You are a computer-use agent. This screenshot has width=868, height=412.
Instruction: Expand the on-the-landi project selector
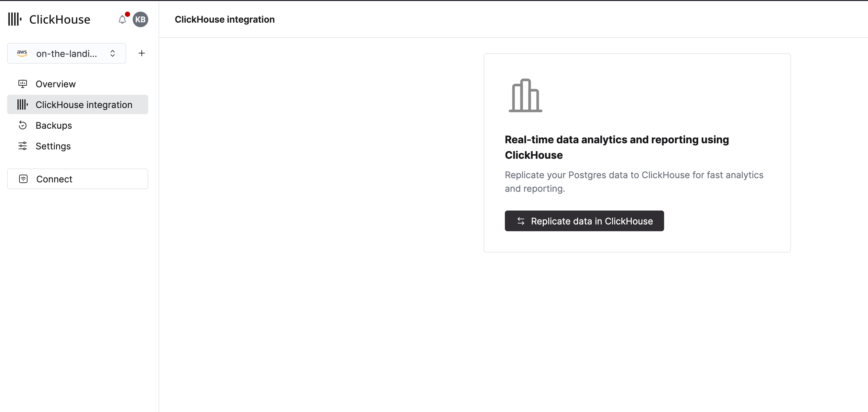(x=66, y=53)
